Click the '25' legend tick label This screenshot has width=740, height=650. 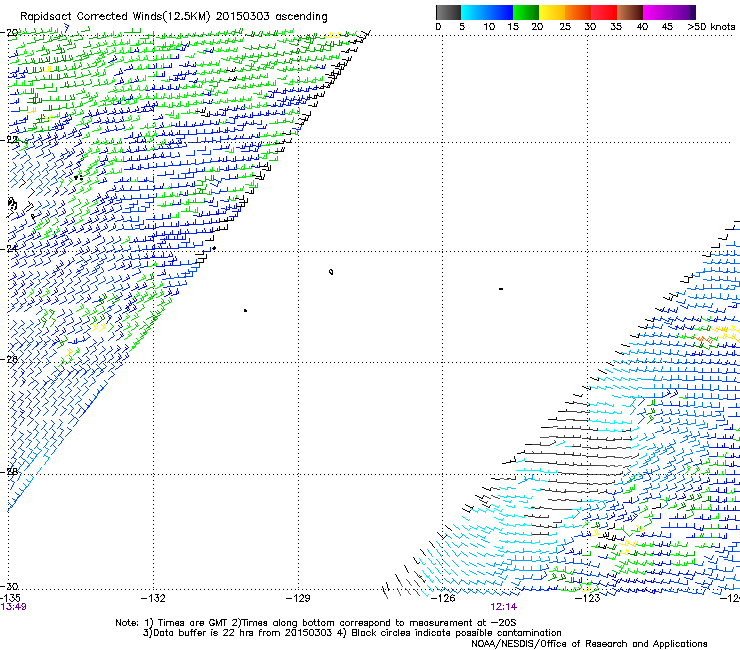(565, 27)
